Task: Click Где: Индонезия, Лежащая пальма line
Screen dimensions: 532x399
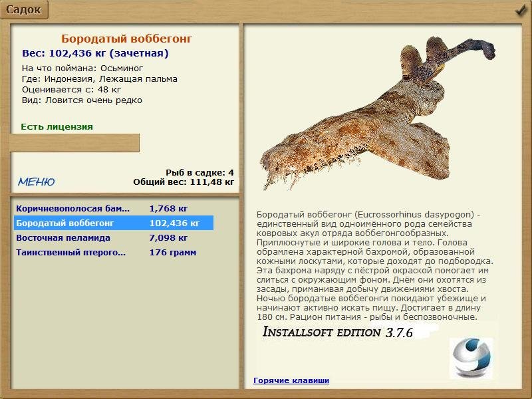Action: click(x=99, y=79)
